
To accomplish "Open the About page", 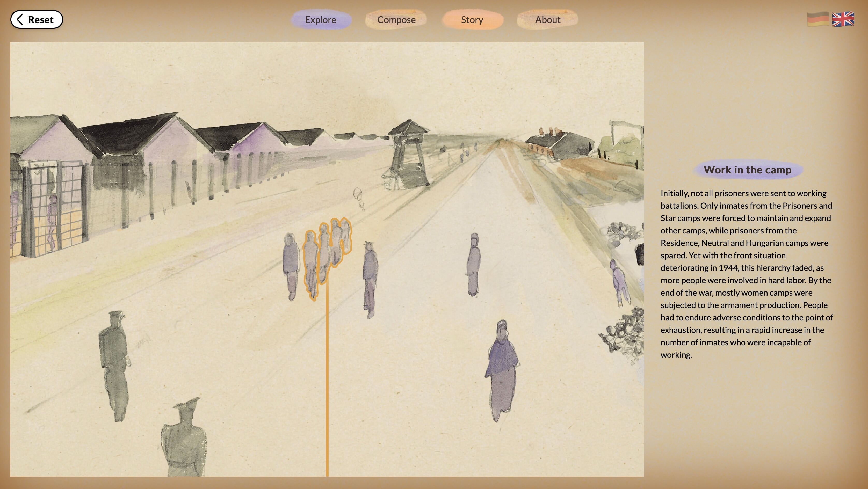I will pos(548,19).
